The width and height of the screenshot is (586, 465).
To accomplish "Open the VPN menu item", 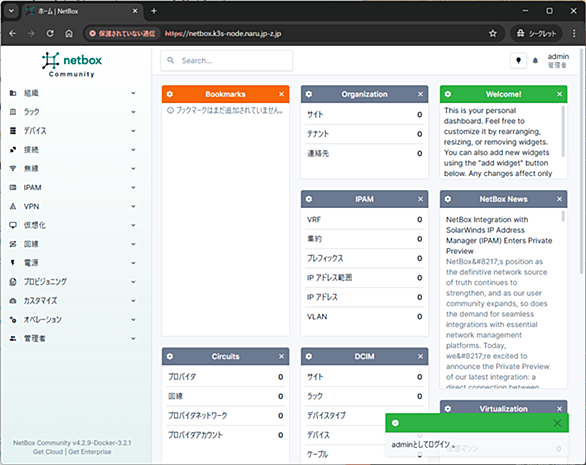I will coord(73,206).
